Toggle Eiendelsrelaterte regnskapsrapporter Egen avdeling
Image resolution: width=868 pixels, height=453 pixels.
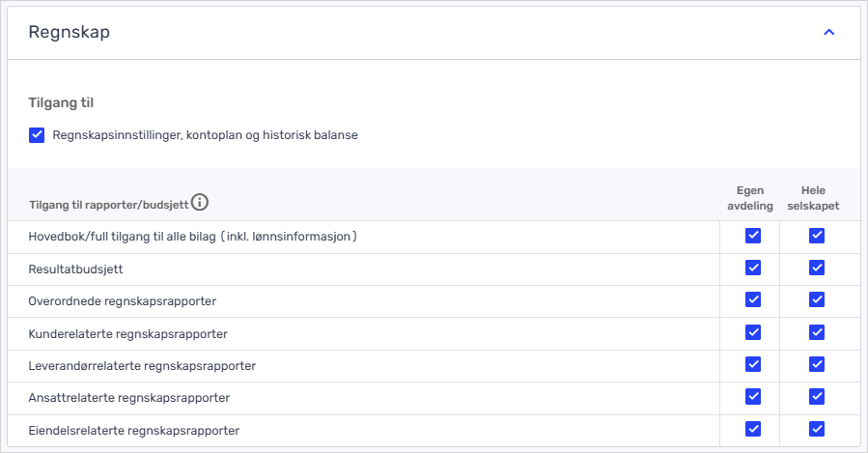(x=753, y=429)
